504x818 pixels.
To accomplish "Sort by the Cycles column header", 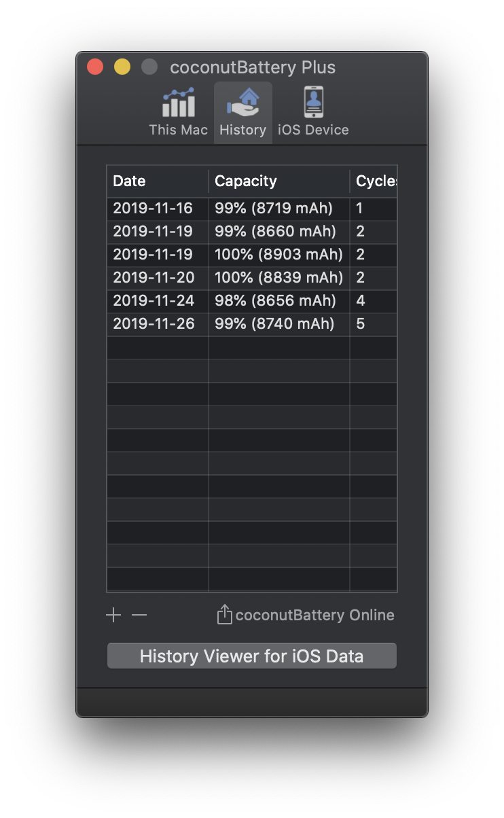I will coord(374,181).
